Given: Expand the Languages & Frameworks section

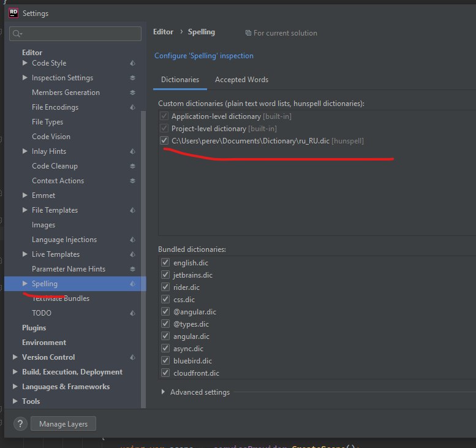Looking at the screenshot, I should [x=15, y=386].
